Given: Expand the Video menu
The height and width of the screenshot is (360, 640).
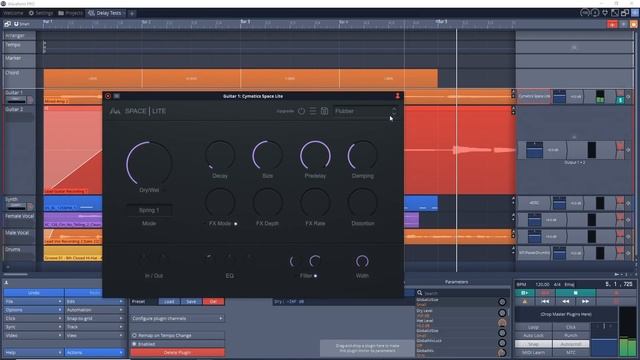Looking at the screenshot, I should (33, 336).
